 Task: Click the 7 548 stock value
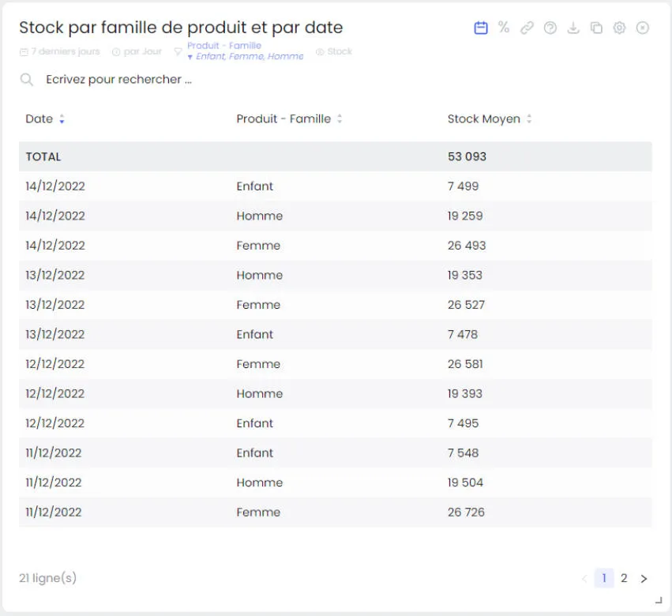point(463,453)
